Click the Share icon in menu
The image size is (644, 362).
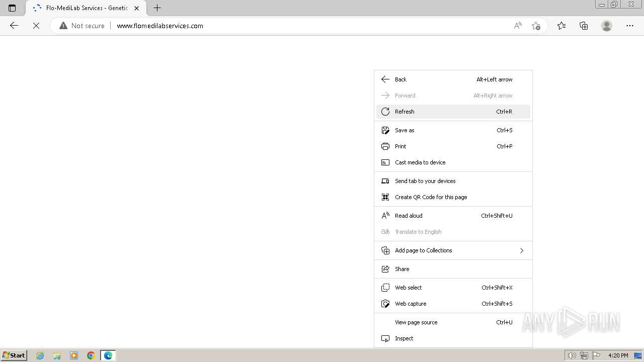click(x=385, y=269)
